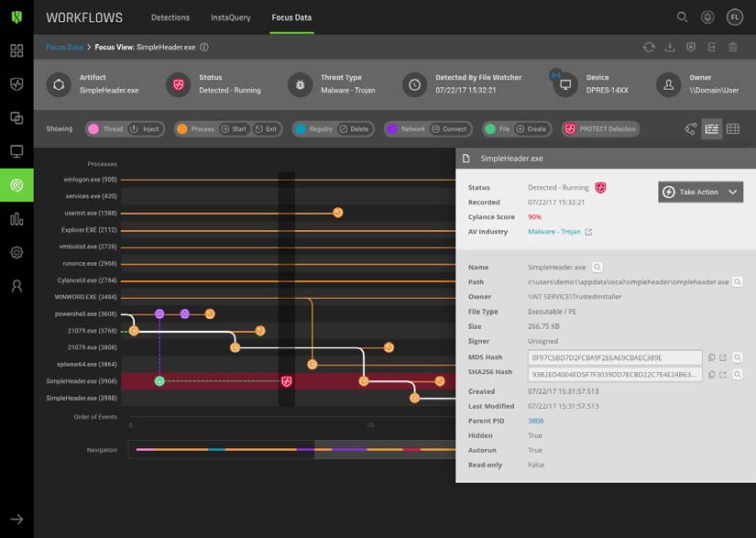756x538 pixels.
Task: Click the teal Registry color swatch
Action: tap(301, 128)
